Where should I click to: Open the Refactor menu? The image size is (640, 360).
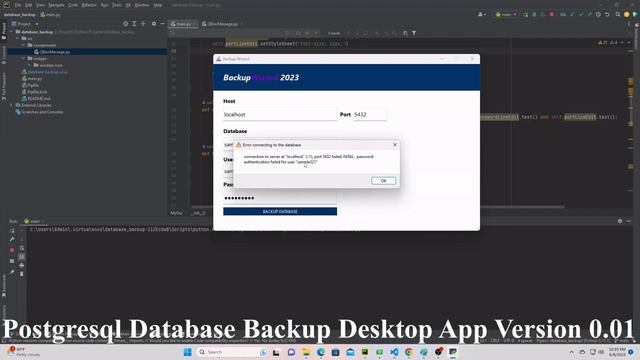point(89,5)
